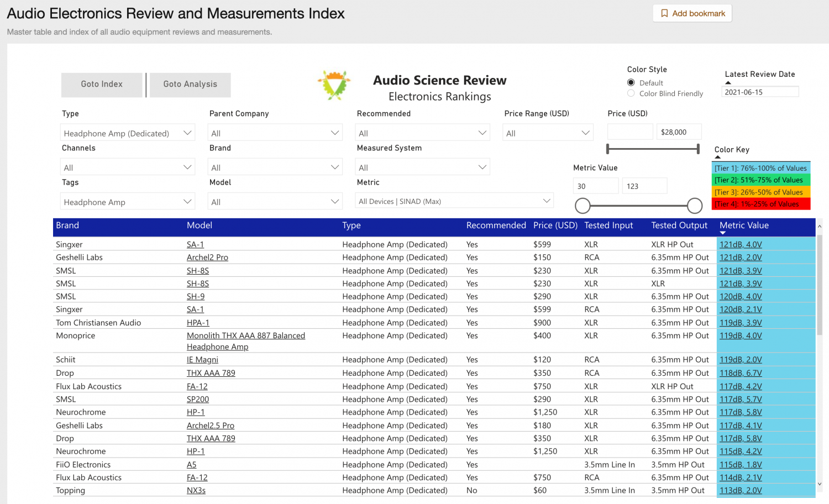The width and height of the screenshot is (829, 504).
Task: Open the 118dB, 6.7V metric link
Action: pyautogui.click(x=741, y=373)
